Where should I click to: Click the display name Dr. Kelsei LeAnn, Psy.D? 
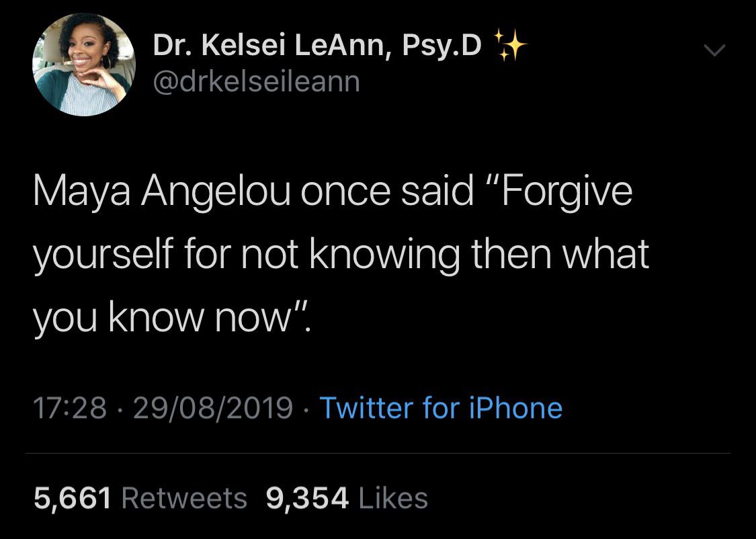pos(316,44)
